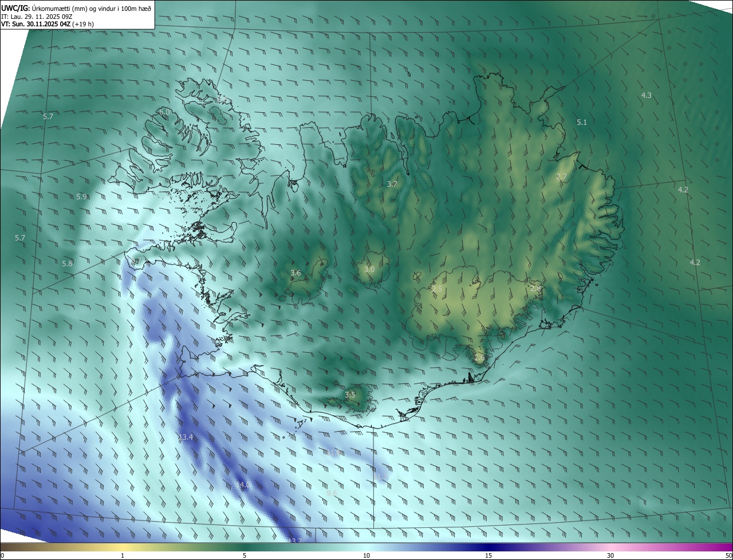Image resolution: width=733 pixels, height=560 pixels.
Task: Click the 0 tick on the color scale
Action: pyautogui.click(x=2, y=555)
